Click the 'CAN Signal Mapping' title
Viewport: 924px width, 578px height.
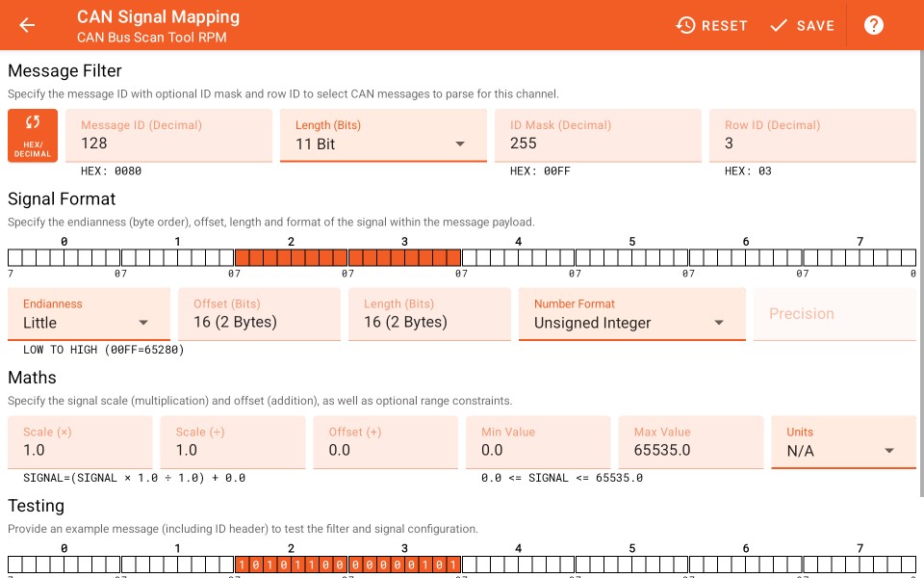pyautogui.click(x=158, y=16)
